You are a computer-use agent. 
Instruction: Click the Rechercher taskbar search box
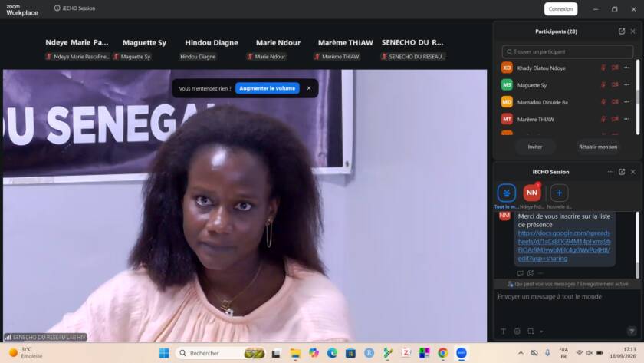[x=221, y=353]
